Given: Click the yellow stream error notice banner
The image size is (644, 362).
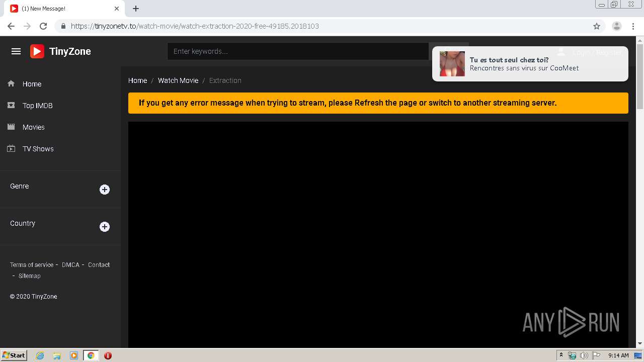Looking at the screenshot, I should [378, 103].
